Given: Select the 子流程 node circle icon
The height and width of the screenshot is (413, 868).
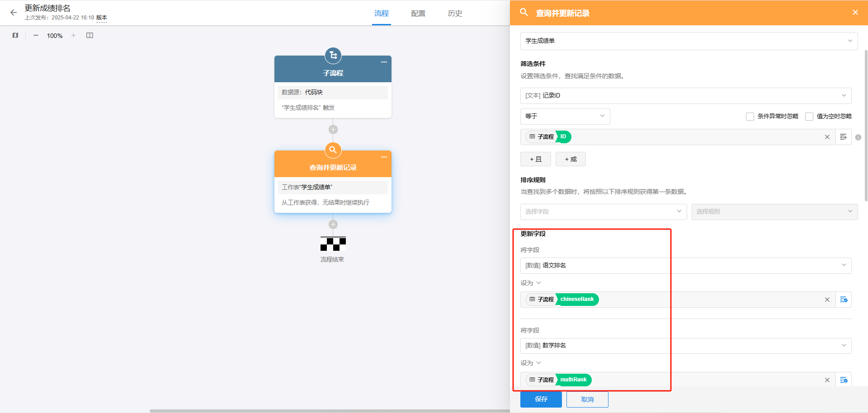Looking at the screenshot, I should pos(333,56).
